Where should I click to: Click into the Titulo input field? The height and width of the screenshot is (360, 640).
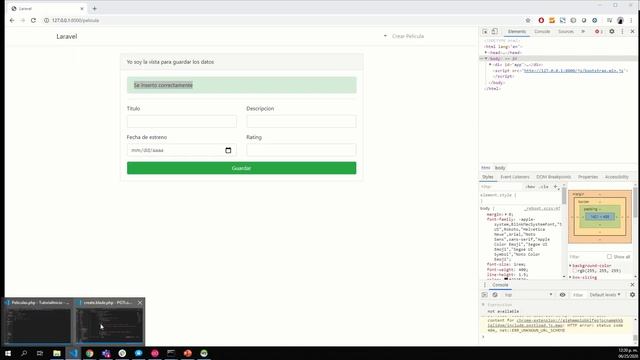[182, 121]
